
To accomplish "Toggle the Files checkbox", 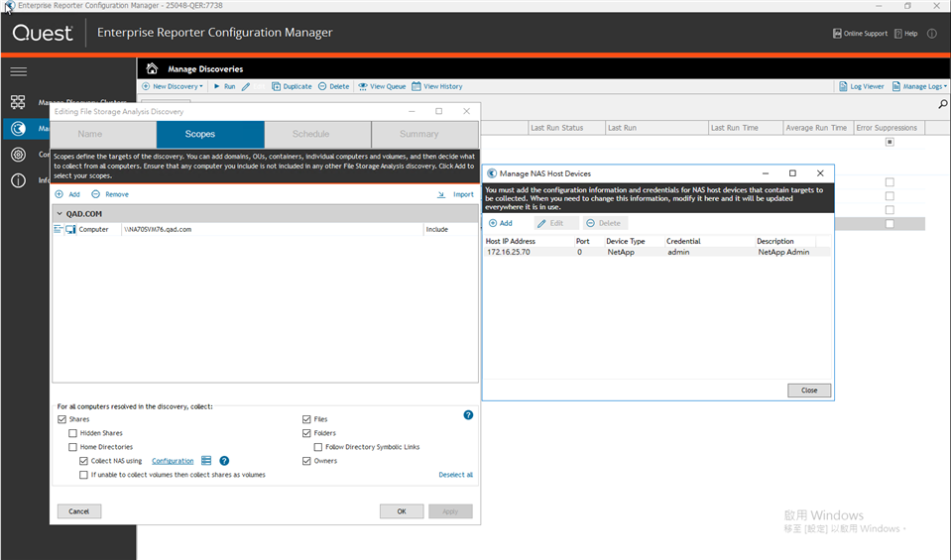I will click(x=306, y=419).
